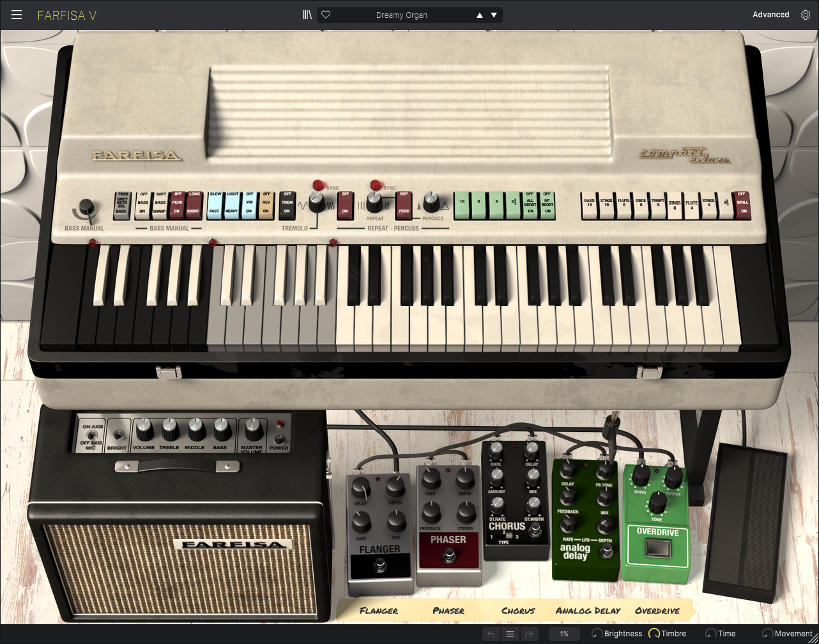This screenshot has width=819, height=644.
Task: Select next preset with down arrow
Action: [x=494, y=15]
